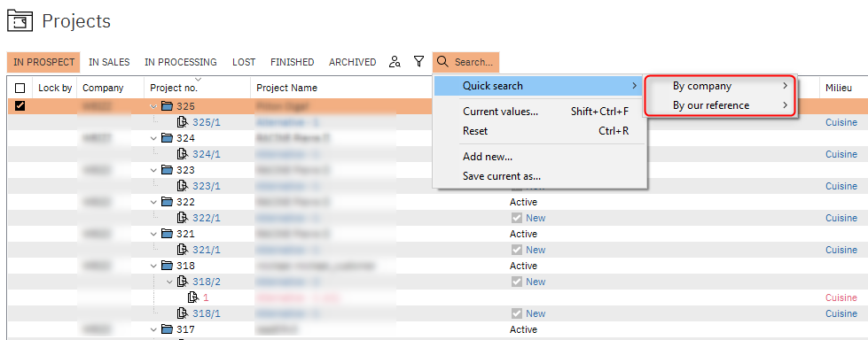
Task: Open the 318/1 alternative link
Action: [207, 313]
